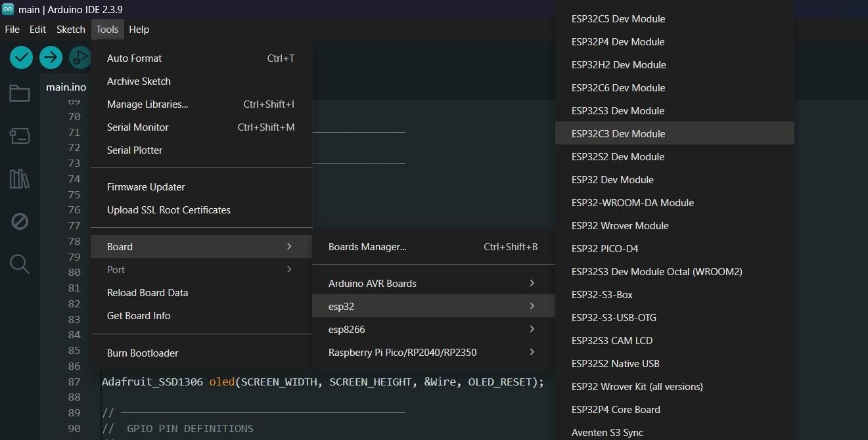Open the File menu
Viewport: 868px width, 440px height.
click(x=12, y=30)
